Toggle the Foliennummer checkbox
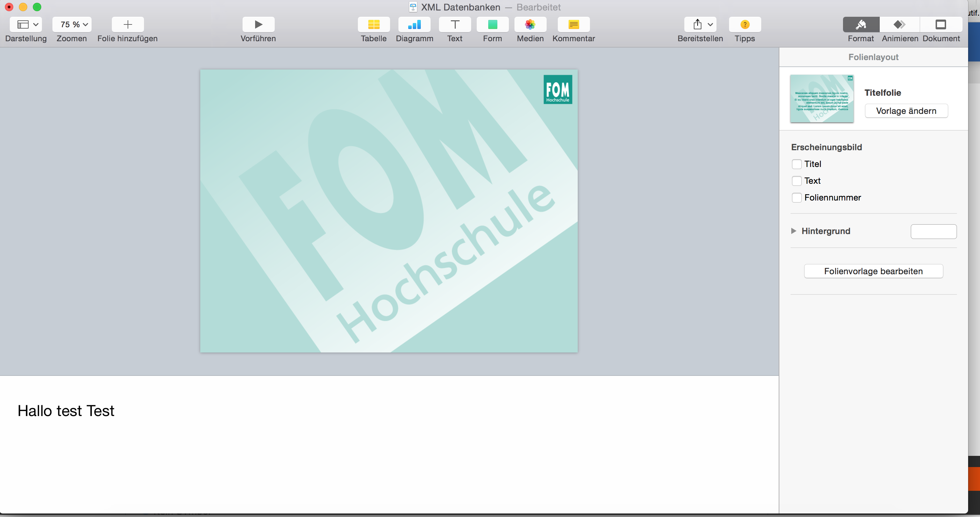 pos(797,198)
